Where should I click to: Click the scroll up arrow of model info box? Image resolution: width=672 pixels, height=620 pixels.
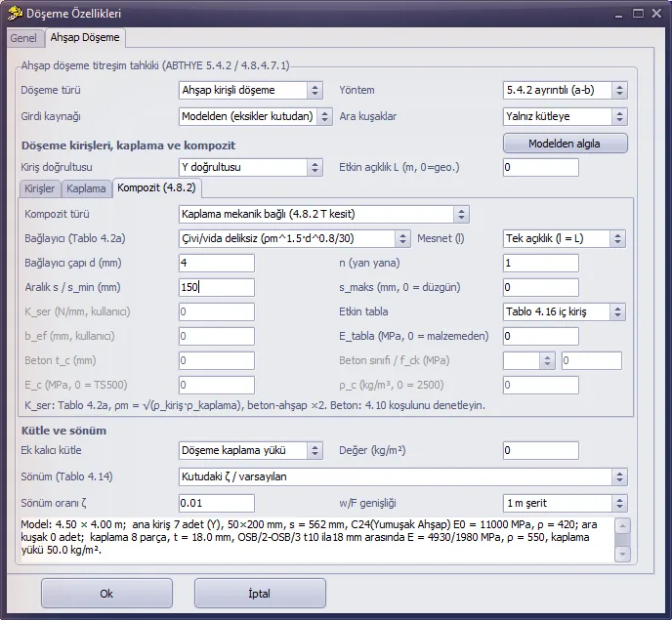pyautogui.click(x=622, y=525)
